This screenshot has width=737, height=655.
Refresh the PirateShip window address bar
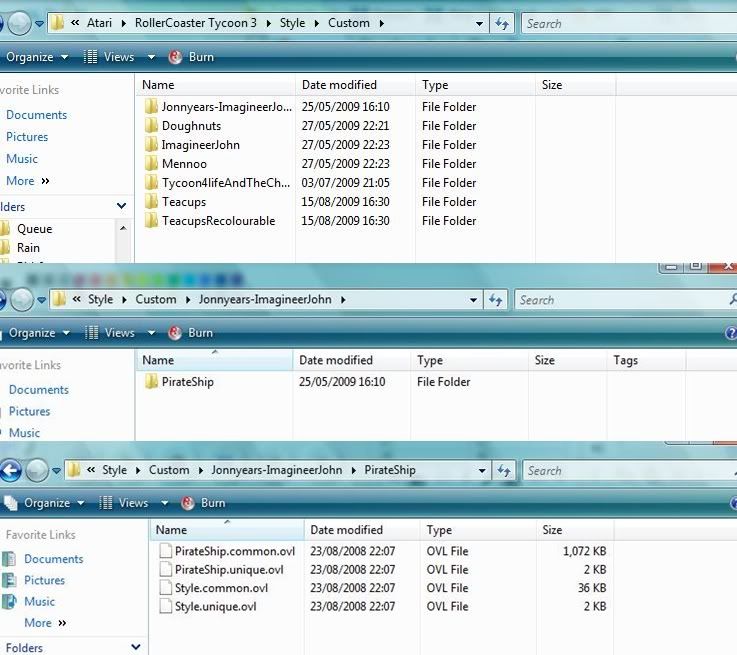[x=504, y=470]
